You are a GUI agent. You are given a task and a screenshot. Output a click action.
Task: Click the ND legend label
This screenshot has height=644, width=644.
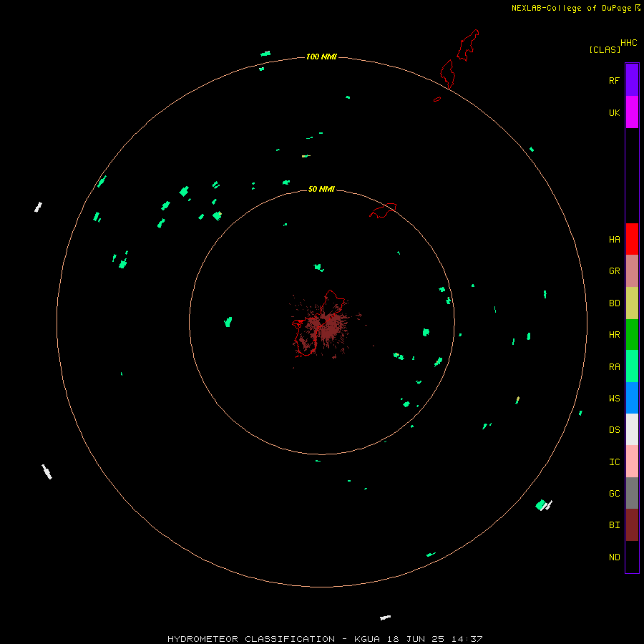[x=614, y=557]
